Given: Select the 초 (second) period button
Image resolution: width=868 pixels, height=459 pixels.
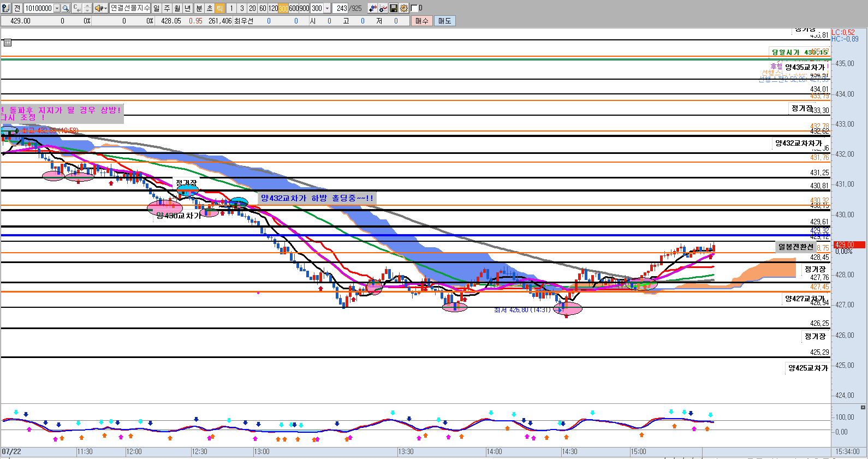Looking at the screenshot, I should [x=209, y=8].
